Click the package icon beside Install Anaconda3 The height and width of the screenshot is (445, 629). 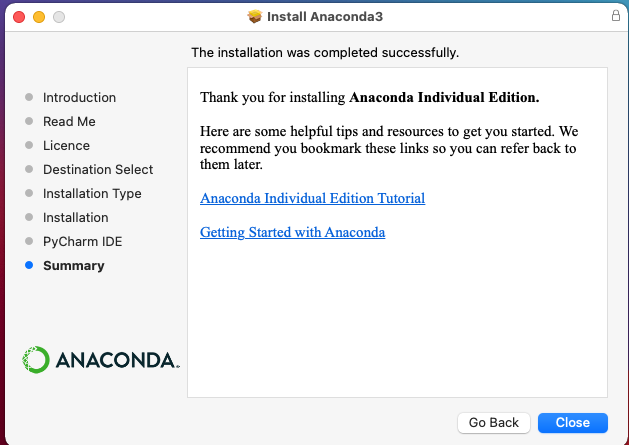pyautogui.click(x=255, y=17)
